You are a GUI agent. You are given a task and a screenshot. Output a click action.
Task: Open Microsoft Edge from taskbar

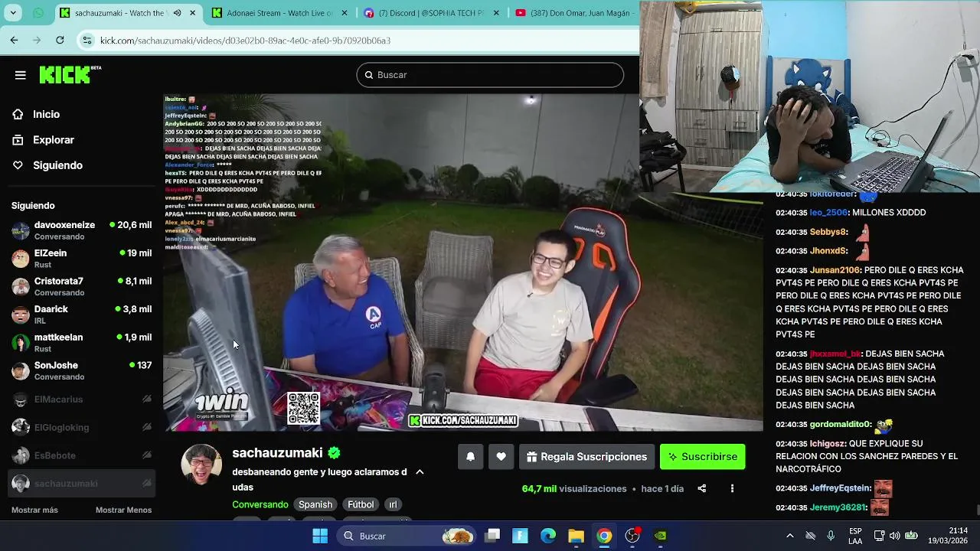coord(548,536)
